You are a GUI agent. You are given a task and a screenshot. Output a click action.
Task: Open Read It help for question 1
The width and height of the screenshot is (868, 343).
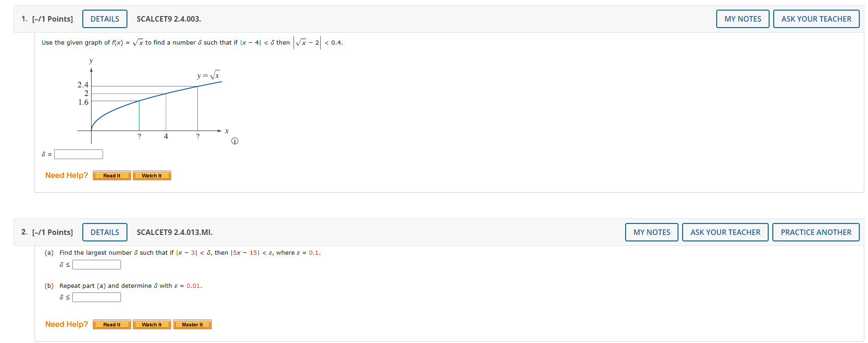pyautogui.click(x=111, y=175)
